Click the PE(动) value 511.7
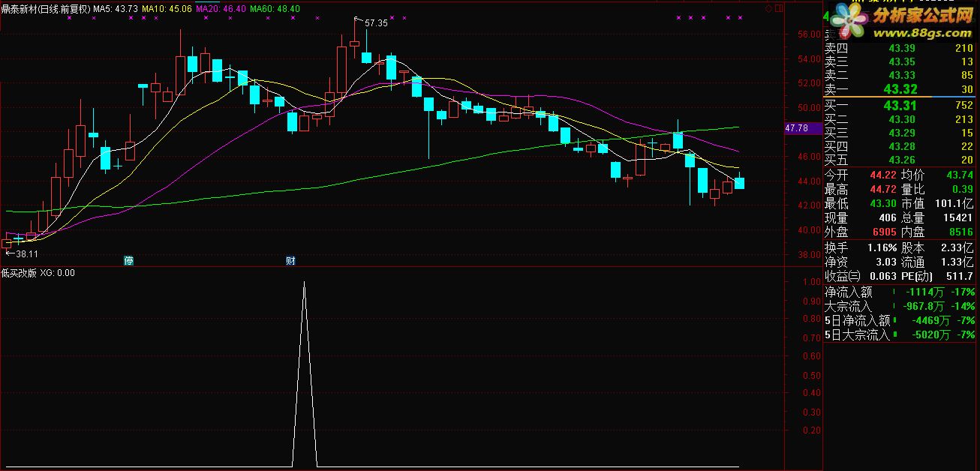This screenshot has height=471, width=980. click(960, 276)
